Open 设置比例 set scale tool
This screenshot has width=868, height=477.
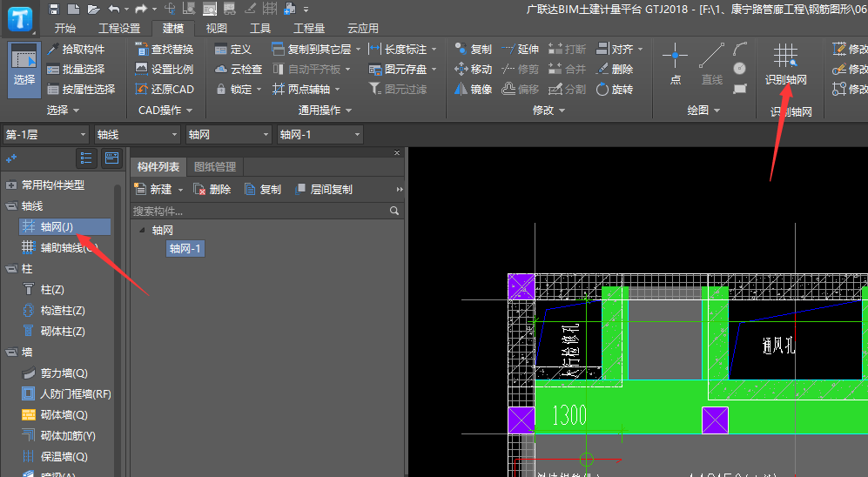tap(165, 69)
